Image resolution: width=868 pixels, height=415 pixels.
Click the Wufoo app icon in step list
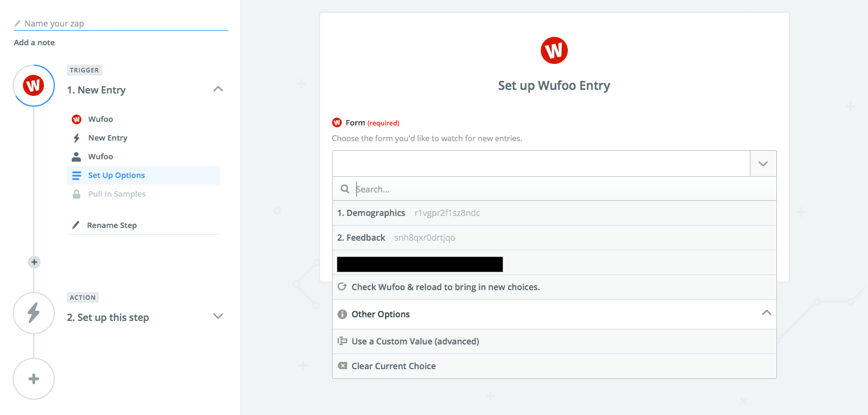pos(77,119)
